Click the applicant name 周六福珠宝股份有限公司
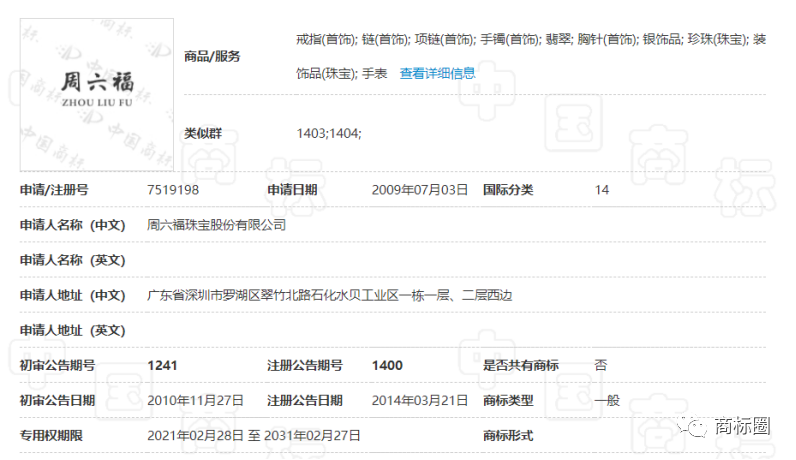Viewport: 796px width, 460px height. (216, 225)
